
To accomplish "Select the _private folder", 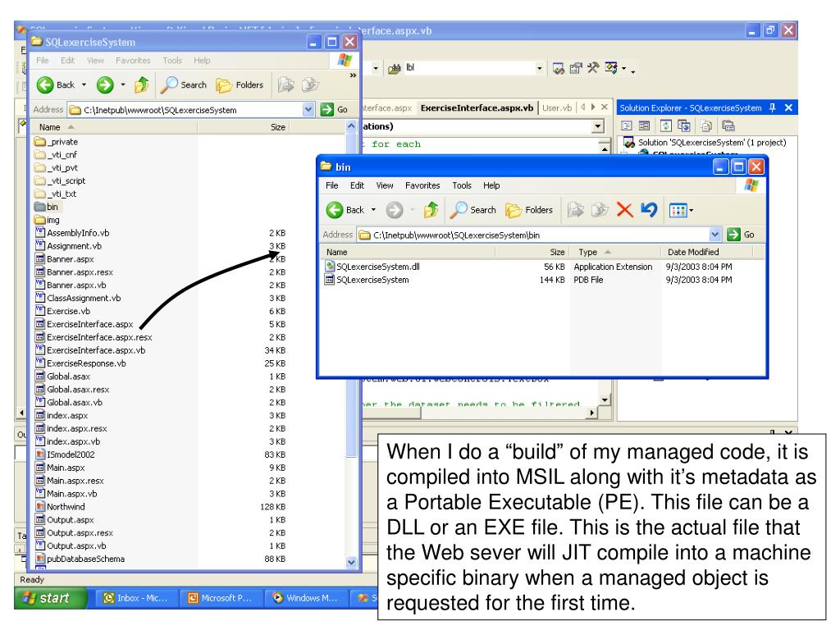I will pos(57,141).
